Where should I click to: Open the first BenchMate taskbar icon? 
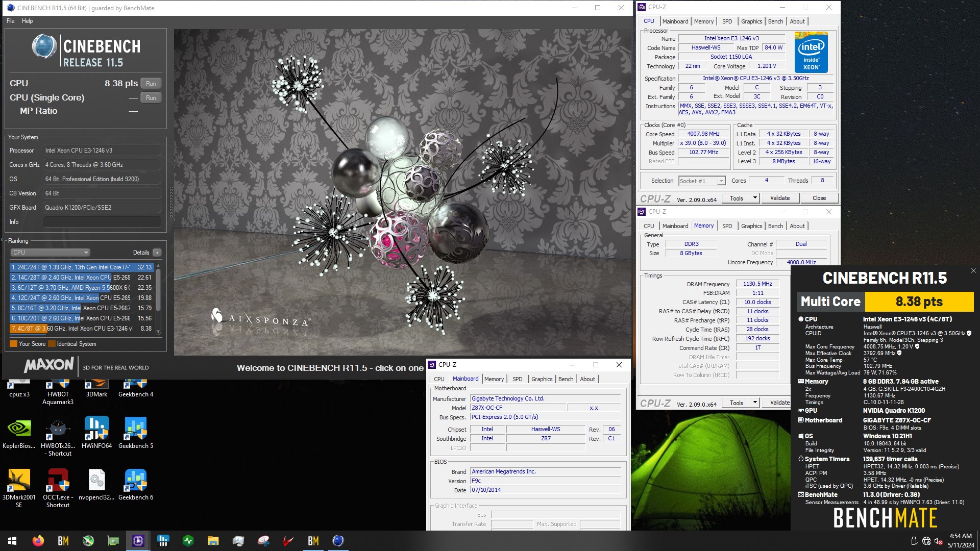[x=63, y=541]
